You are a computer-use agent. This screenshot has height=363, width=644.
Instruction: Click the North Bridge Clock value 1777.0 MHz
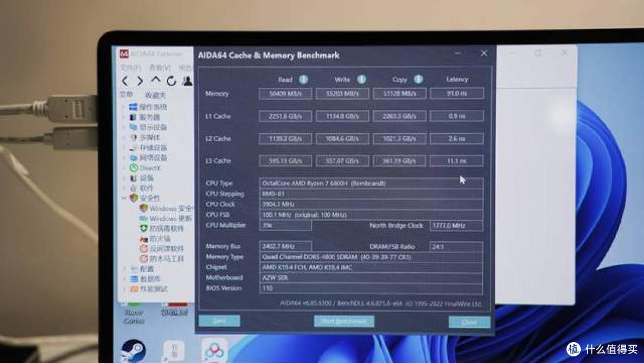pyautogui.click(x=456, y=225)
